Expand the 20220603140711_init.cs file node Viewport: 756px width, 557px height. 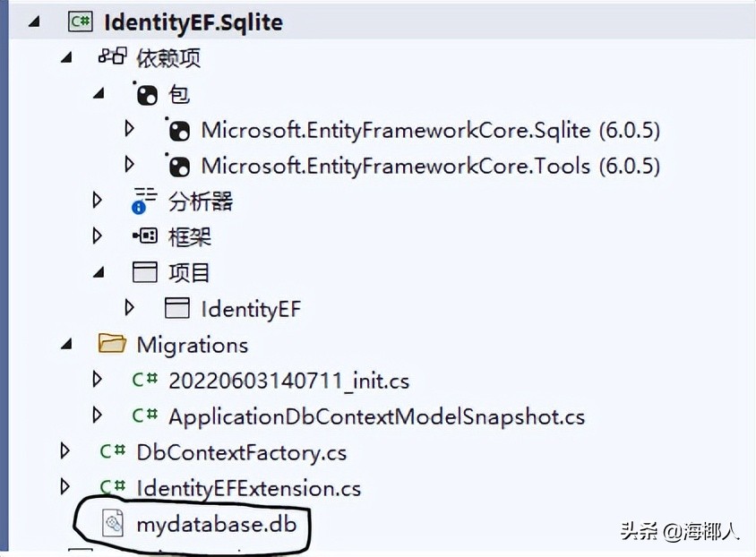[x=97, y=379]
